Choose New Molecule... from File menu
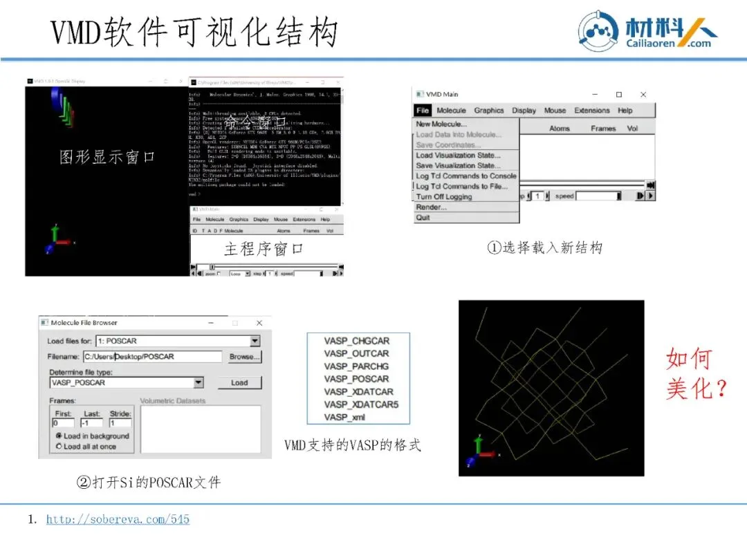Screen dimensions: 747x560 (x=441, y=124)
